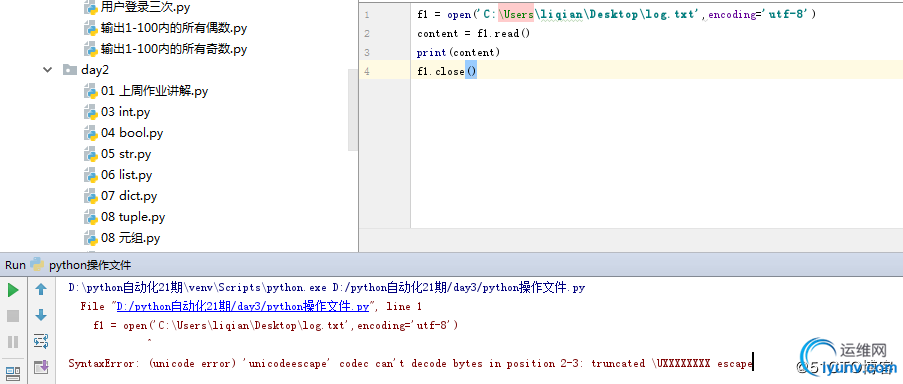Image resolution: width=903 pixels, height=384 pixels.
Task: Open the 08 元组.py file
Action: [131, 238]
